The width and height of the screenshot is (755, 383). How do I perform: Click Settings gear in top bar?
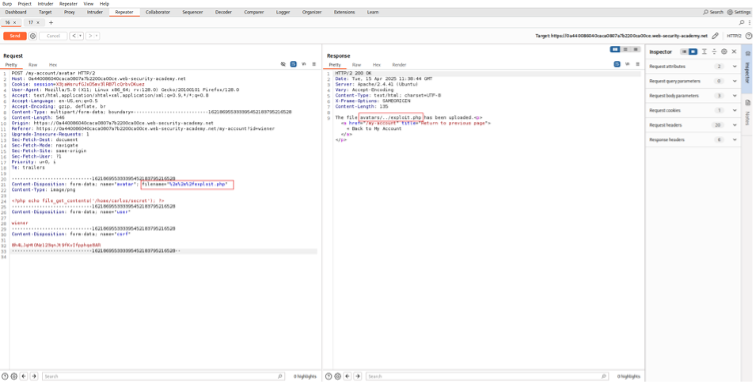(x=739, y=12)
